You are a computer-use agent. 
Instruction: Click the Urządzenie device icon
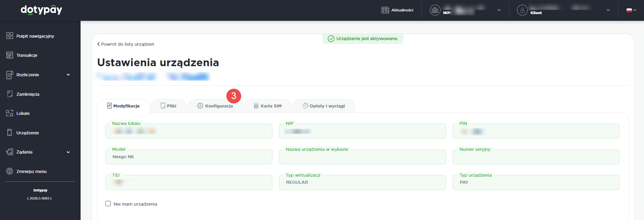coord(10,133)
